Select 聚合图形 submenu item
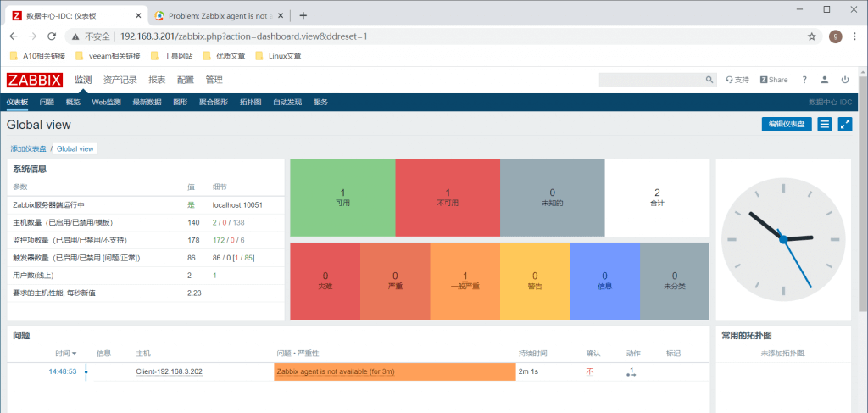 (214, 102)
